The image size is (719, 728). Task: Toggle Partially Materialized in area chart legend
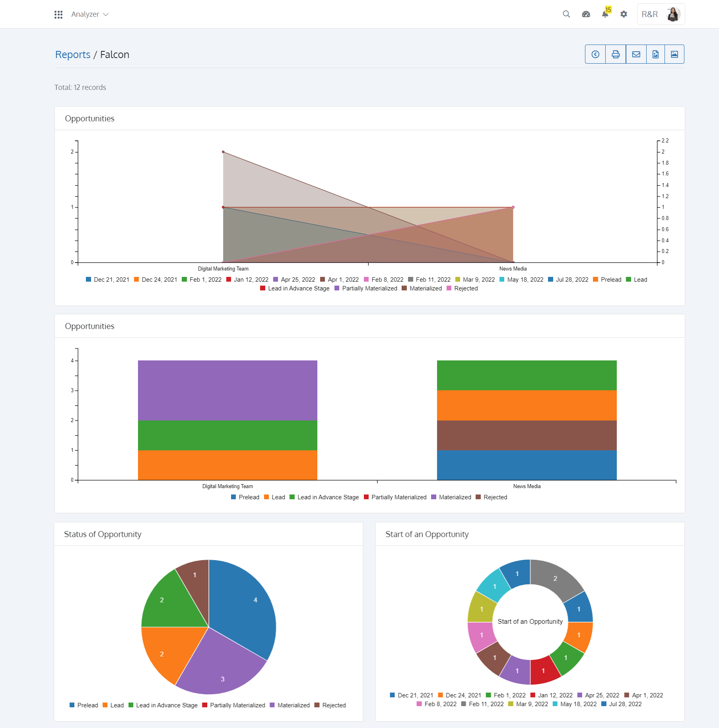(x=366, y=288)
